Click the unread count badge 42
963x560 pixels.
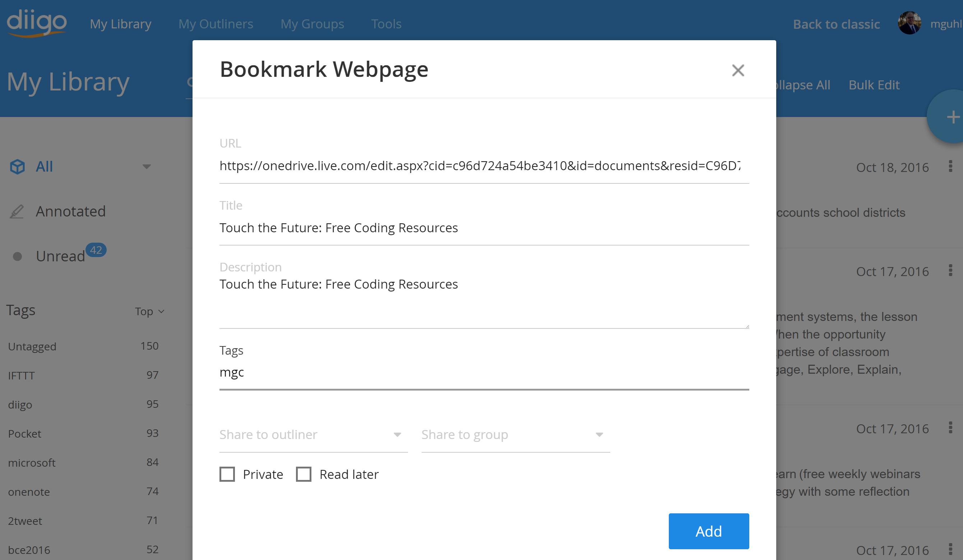96,250
